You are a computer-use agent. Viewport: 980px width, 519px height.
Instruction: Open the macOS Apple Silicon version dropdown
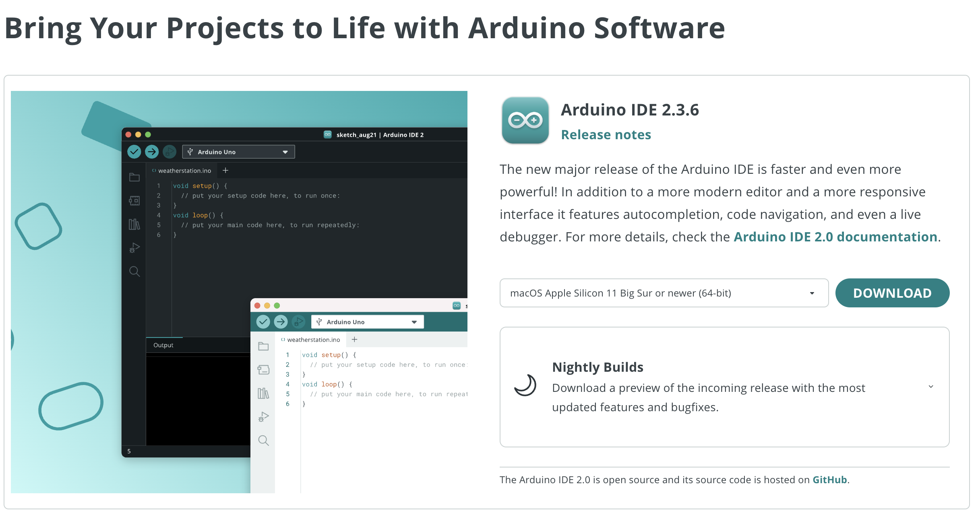tap(664, 293)
